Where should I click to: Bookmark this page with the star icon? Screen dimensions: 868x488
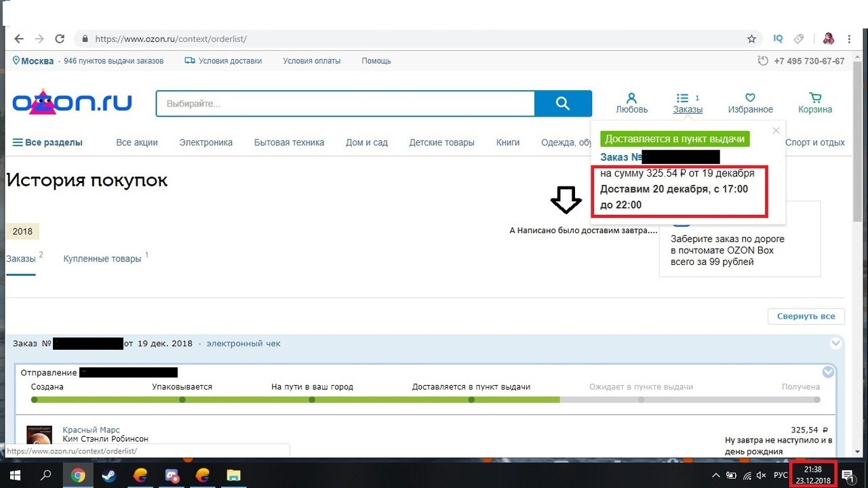pos(751,39)
